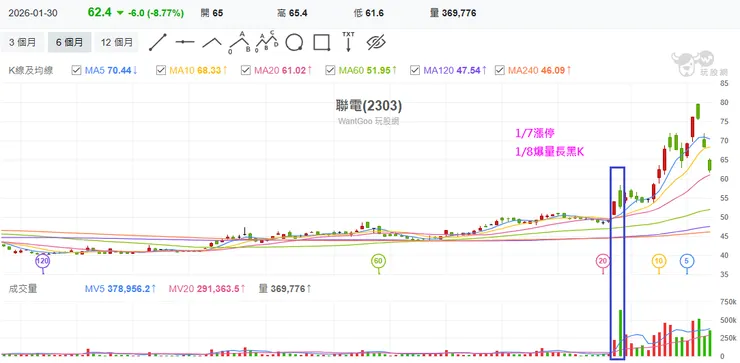
Task: Click the MA5 70.44 value label
Action: (x=111, y=70)
